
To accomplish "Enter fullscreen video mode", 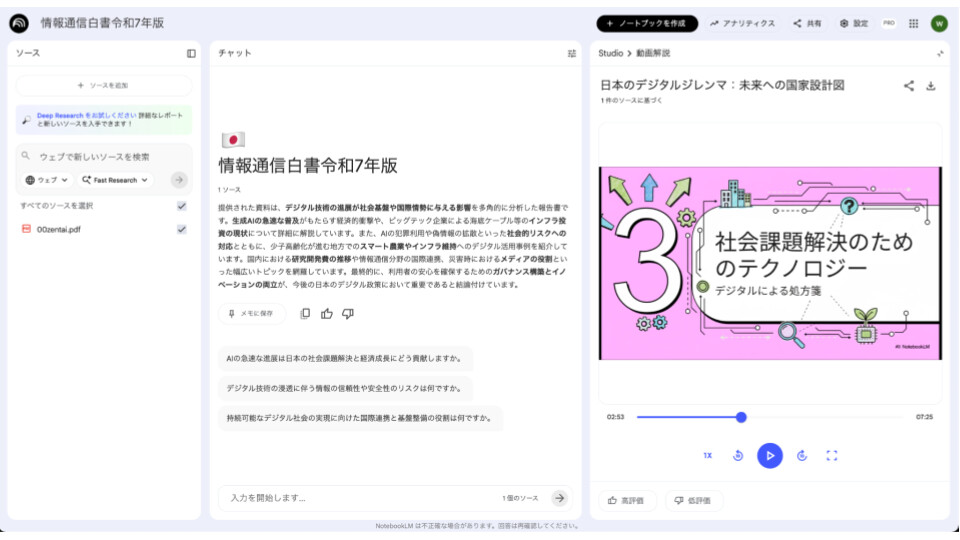I will point(831,456).
